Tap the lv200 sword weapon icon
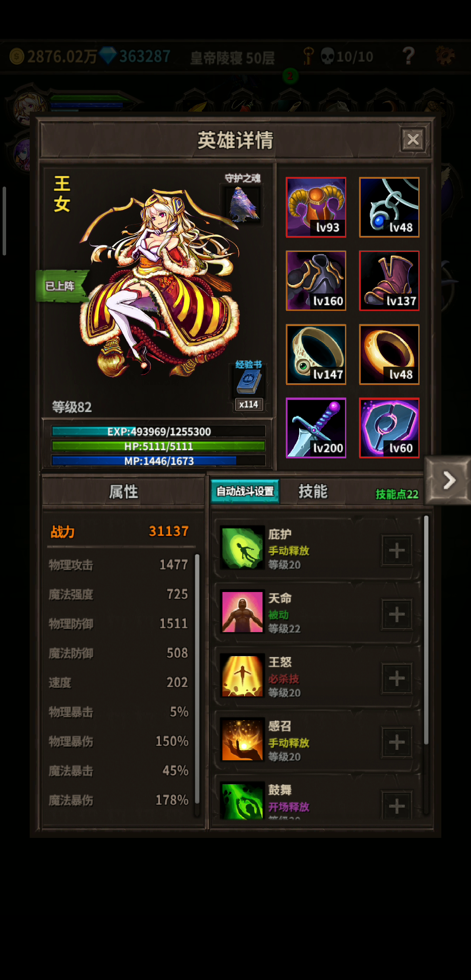Screen dimensions: 471x980 316,428
